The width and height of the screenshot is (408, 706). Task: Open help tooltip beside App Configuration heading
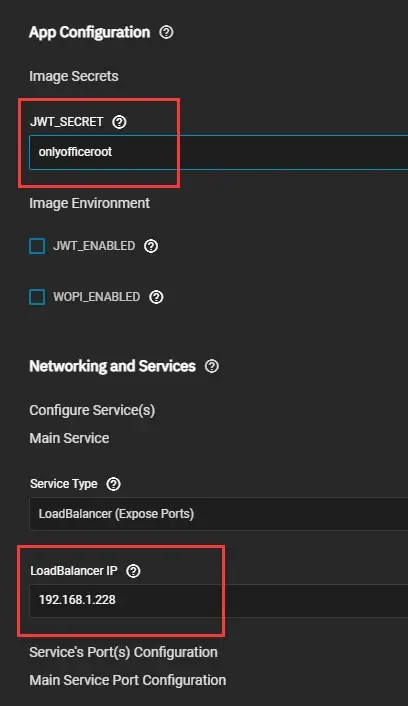click(x=166, y=32)
